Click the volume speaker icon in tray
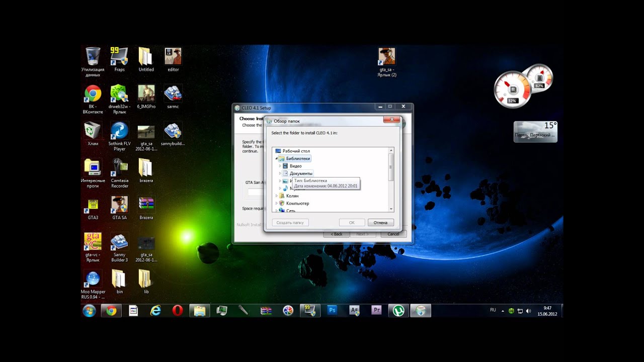Screen dimensions: 644x362 point(528,311)
